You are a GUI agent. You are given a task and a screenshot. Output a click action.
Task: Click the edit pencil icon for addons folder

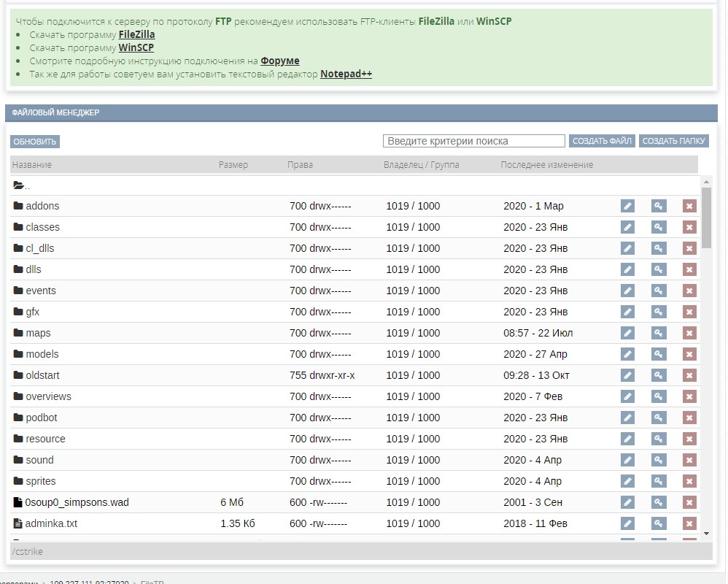[627, 207]
